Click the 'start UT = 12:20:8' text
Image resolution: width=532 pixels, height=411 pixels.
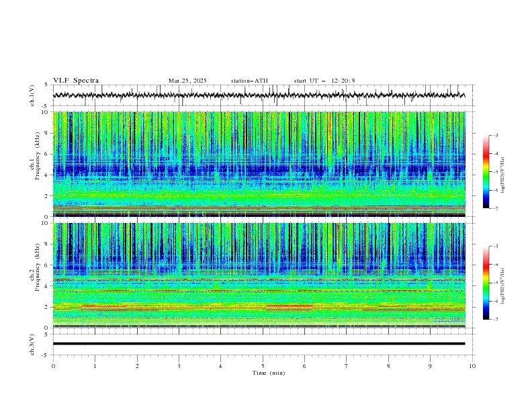pyautogui.click(x=324, y=81)
